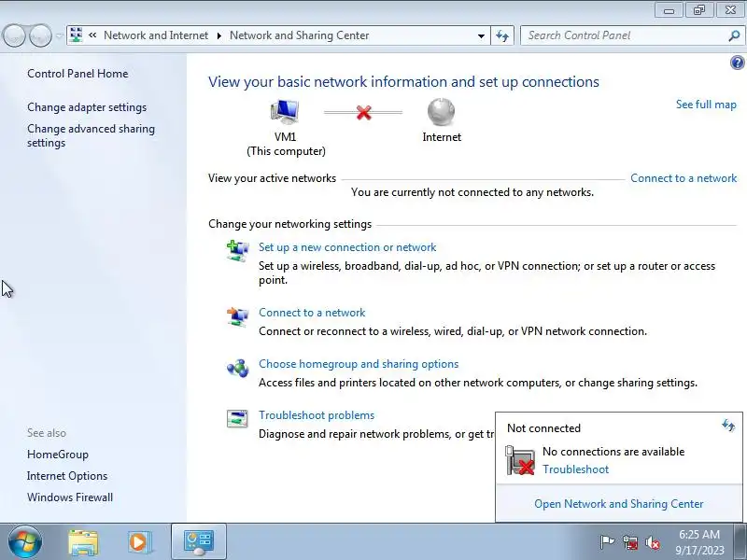Image resolution: width=747 pixels, height=560 pixels.
Task: Click the VM1 computer icon in network map
Action: [x=285, y=112]
